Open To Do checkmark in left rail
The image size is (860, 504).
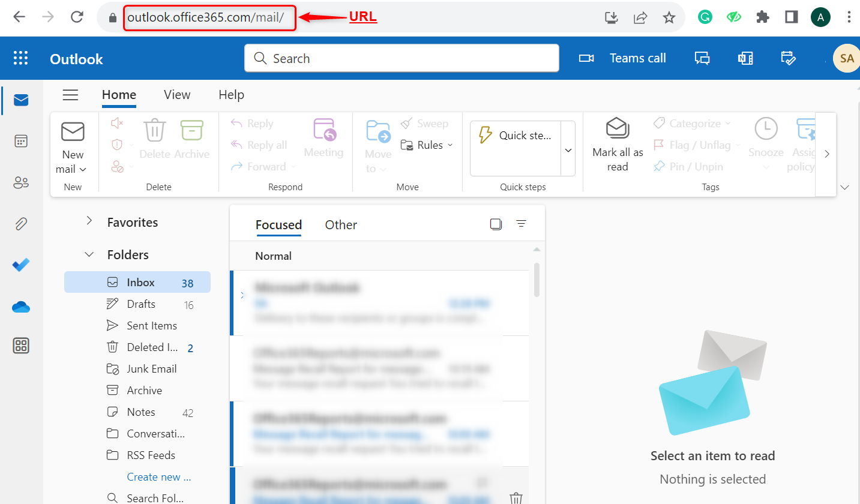tap(21, 265)
